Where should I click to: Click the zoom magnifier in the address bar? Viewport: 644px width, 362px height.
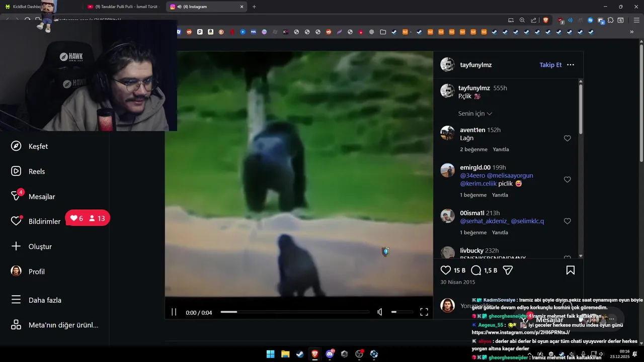pos(522,20)
